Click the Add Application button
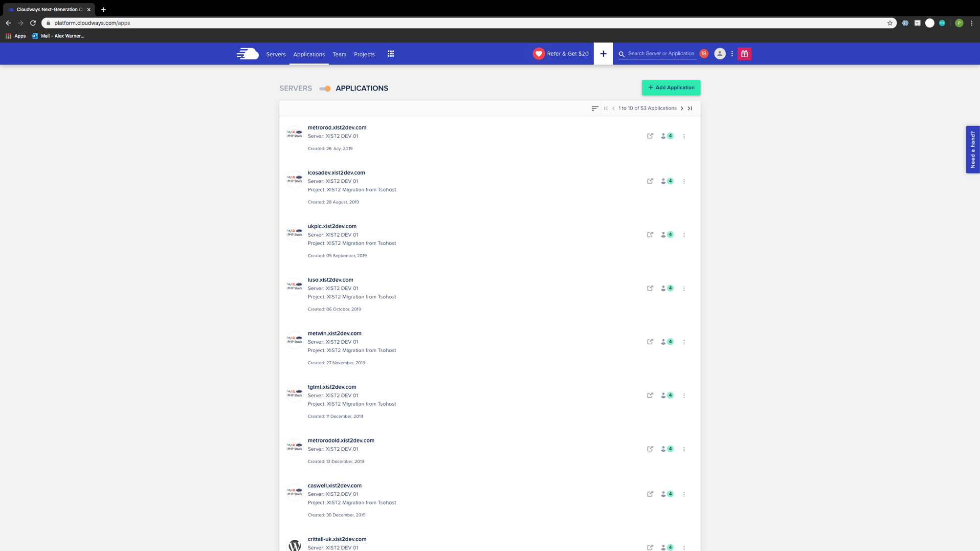The height and width of the screenshot is (551, 980). (671, 88)
